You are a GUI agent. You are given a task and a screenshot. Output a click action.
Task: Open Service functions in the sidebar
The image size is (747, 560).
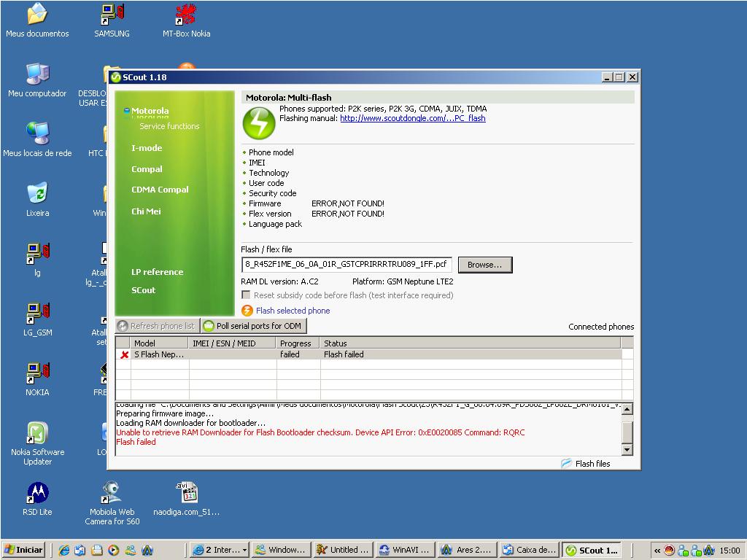(x=169, y=126)
